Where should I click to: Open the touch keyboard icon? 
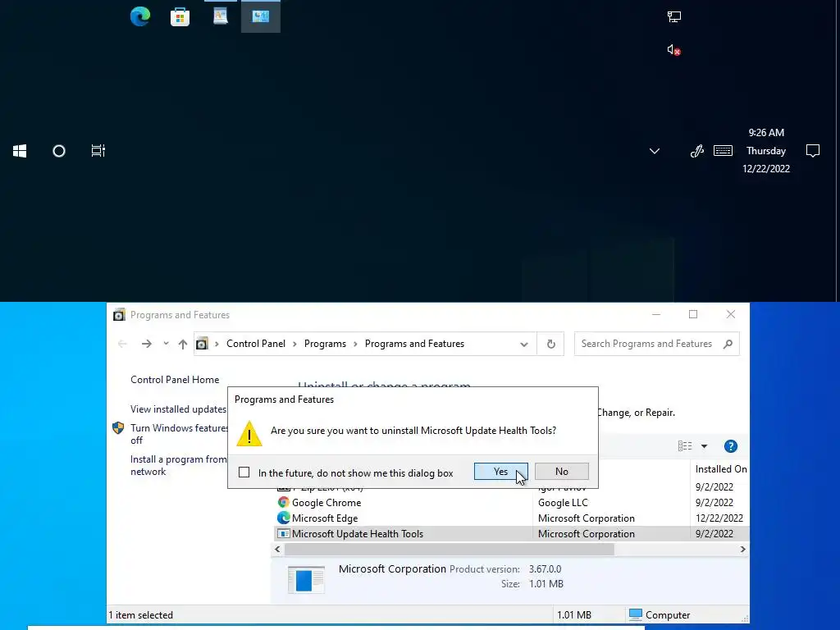tap(724, 151)
